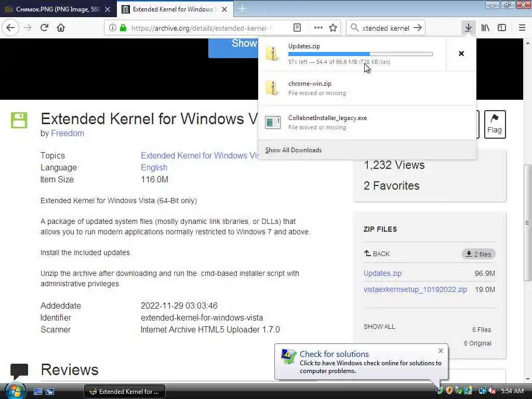Image resolution: width=532 pixels, height=399 pixels.
Task: Close the Снимок.PNG tab
Action: [108, 9]
